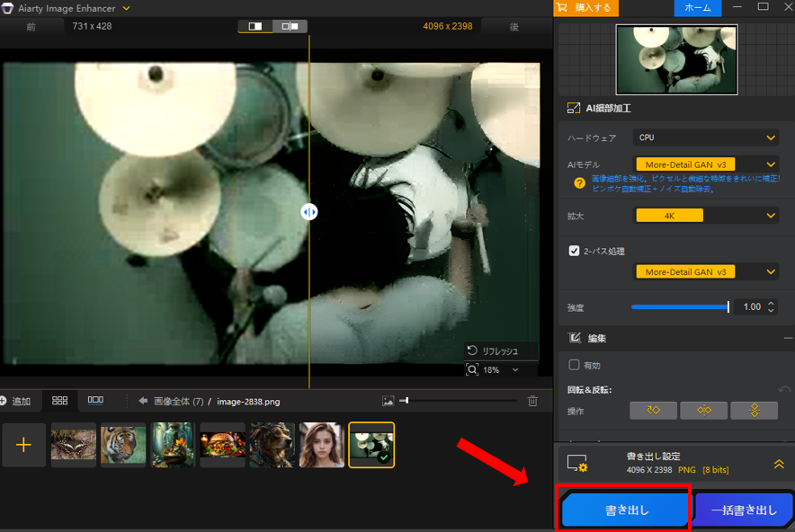The height and width of the screenshot is (532, 795).
Task: Open the 2-pass More-Detail GAN v3 dropdown
Action: click(x=705, y=272)
